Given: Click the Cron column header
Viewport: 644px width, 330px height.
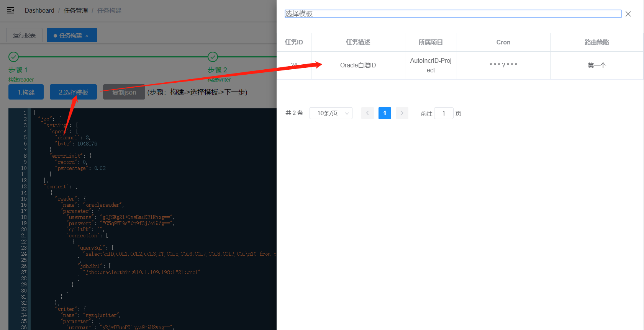Looking at the screenshot, I should pos(503,42).
